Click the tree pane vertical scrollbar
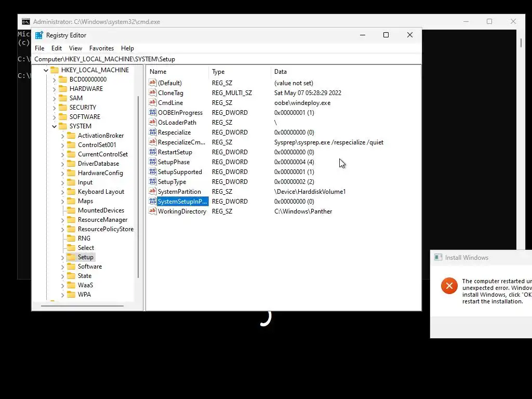Image resolution: width=532 pixels, height=399 pixels. click(x=138, y=187)
